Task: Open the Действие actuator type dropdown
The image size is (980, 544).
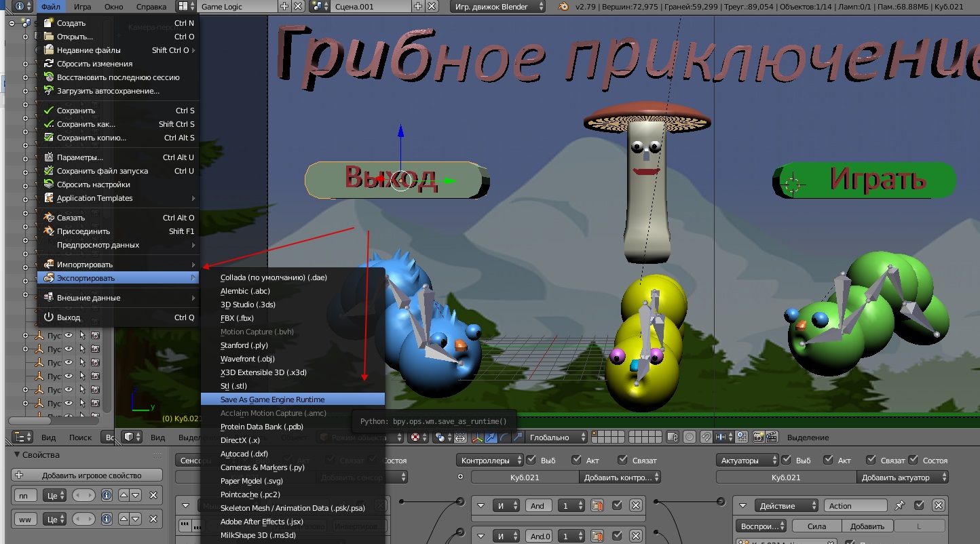Action: pos(786,505)
